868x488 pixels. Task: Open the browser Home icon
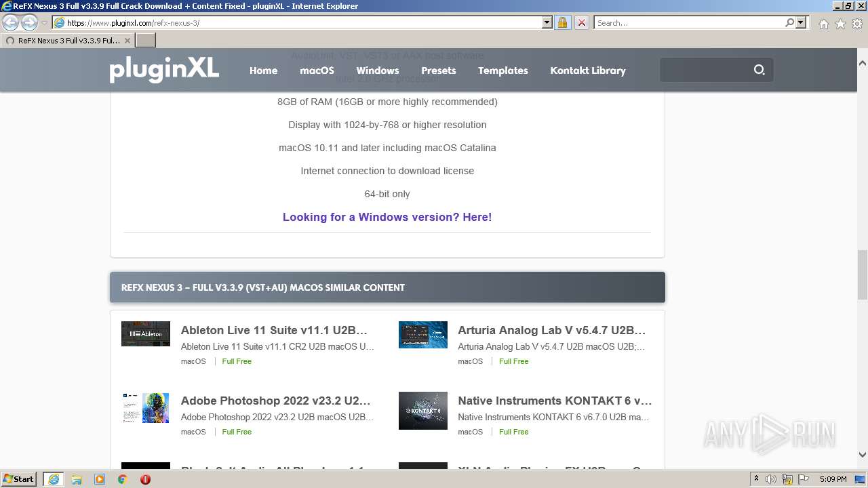tap(823, 24)
